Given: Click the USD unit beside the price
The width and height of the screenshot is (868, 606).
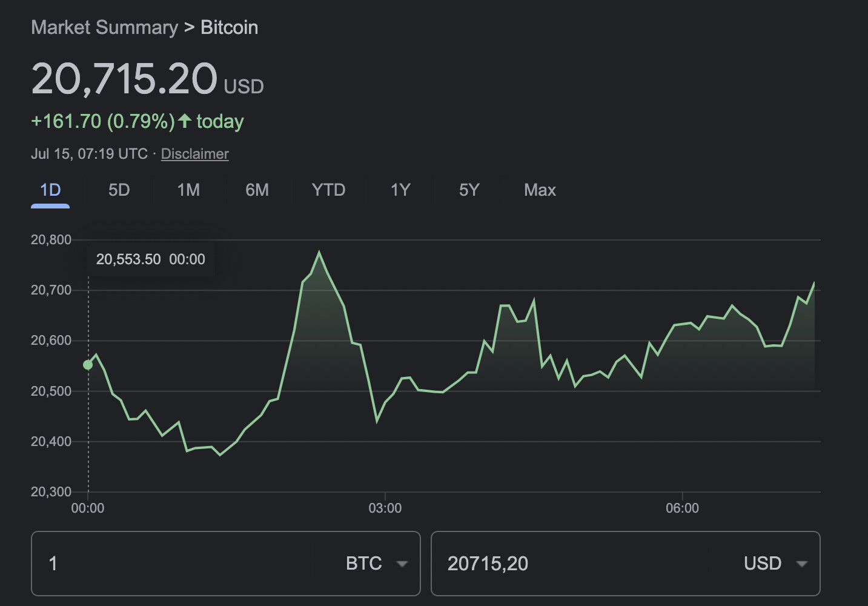Looking at the screenshot, I should 244,87.
